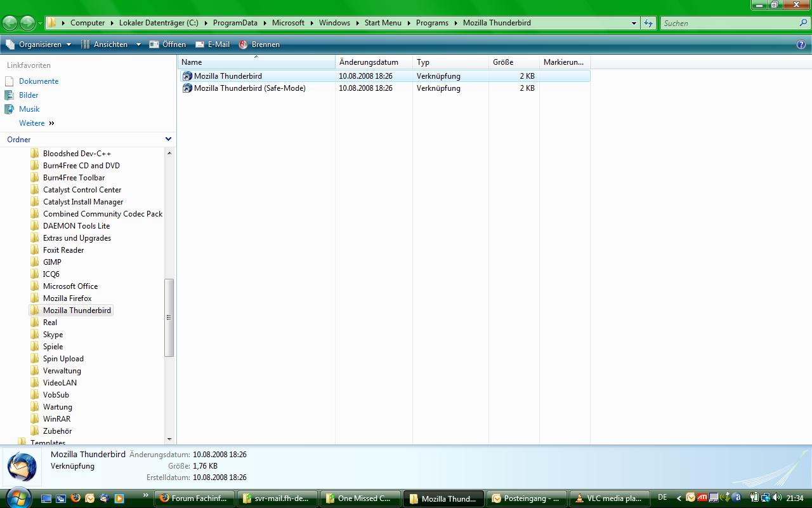Click Programs breadcrumb segment
Screen dimensions: 812x508
(432, 23)
